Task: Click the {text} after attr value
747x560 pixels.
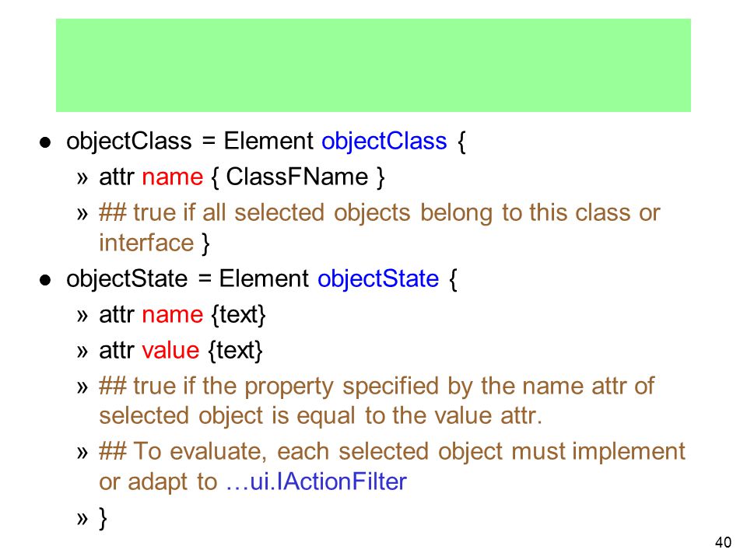Action: [x=235, y=351]
